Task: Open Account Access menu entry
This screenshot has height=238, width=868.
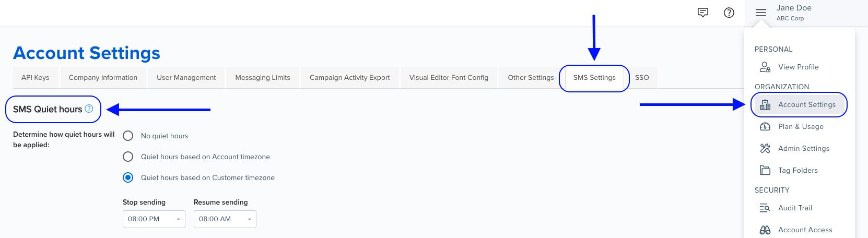Action: 799,230
